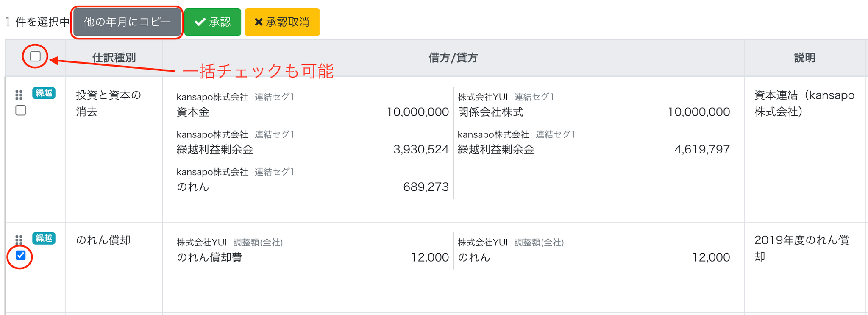Toggle the select-all checkbox in header
The width and height of the screenshot is (868, 315).
coord(35,56)
